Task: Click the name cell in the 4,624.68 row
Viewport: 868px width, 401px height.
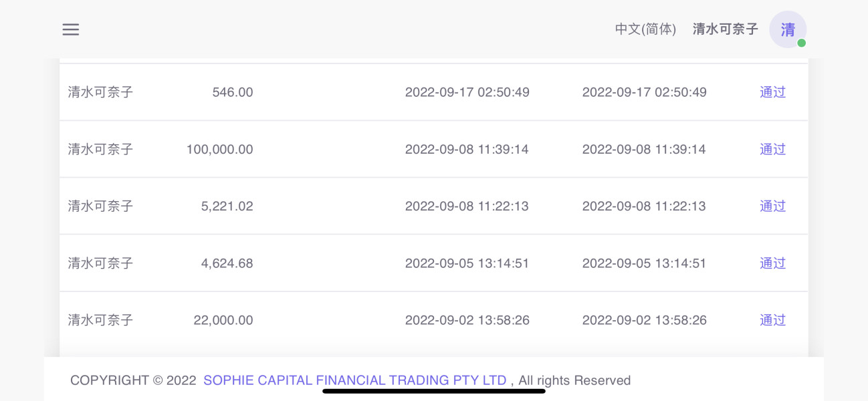Action: (x=100, y=263)
